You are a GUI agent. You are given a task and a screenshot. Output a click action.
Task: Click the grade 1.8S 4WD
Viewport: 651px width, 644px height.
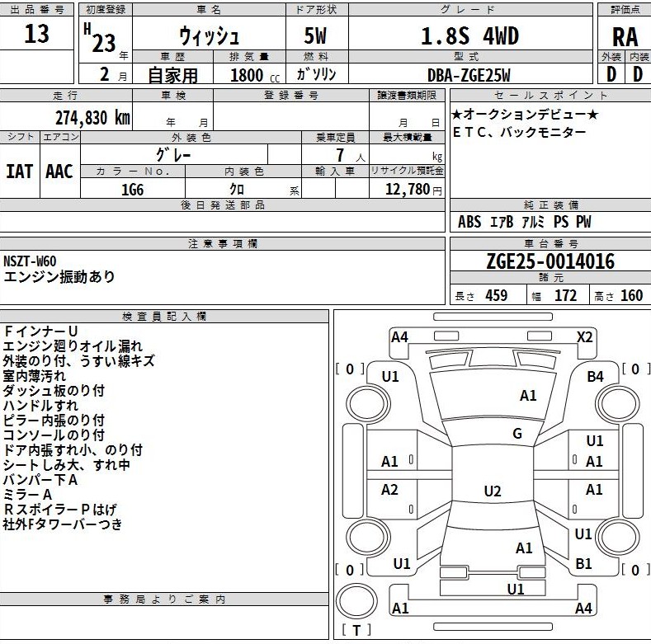click(x=469, y=36)
